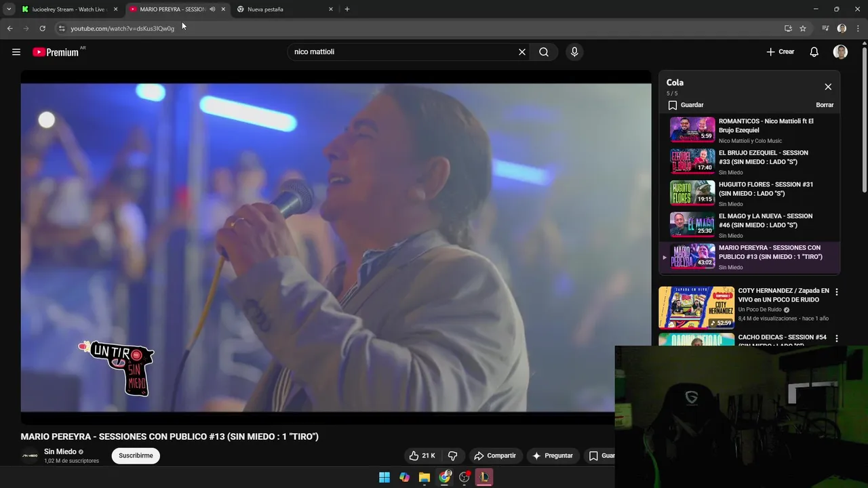868x488 pixels.
Task: Close the Cola queue panel
Action: click(x=828, y=87)
